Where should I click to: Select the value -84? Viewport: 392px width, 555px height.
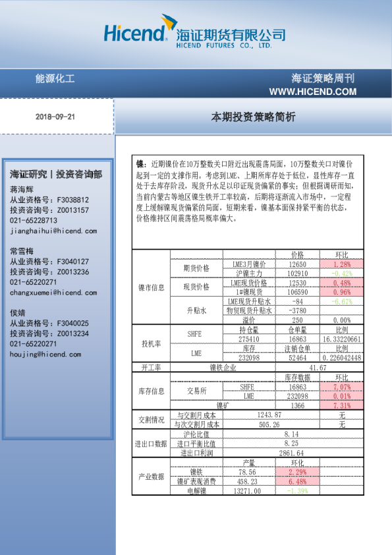coord(298,302)
